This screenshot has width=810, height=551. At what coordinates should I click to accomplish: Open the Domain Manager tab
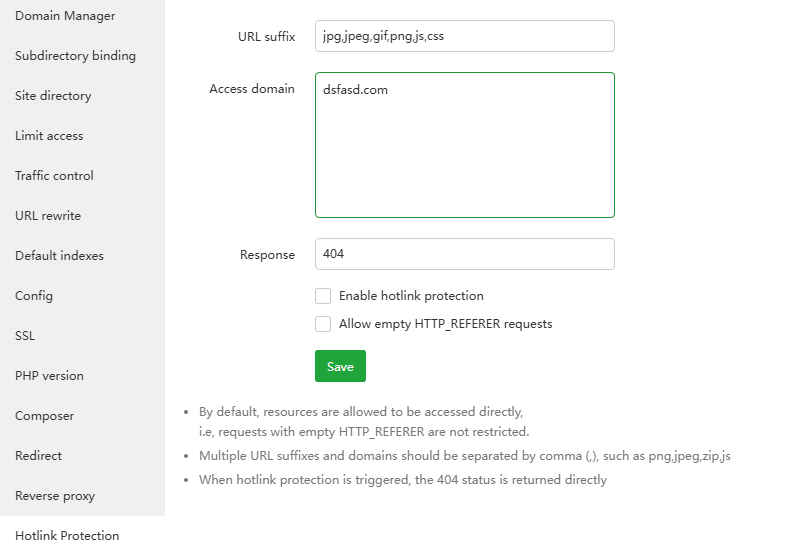pos(65,16)
